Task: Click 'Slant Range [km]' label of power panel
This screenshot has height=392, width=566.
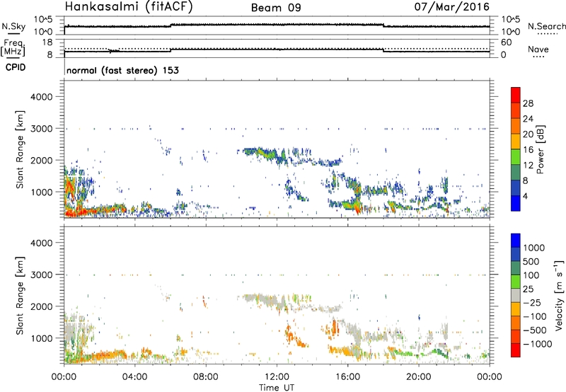Action: [20, 149]
